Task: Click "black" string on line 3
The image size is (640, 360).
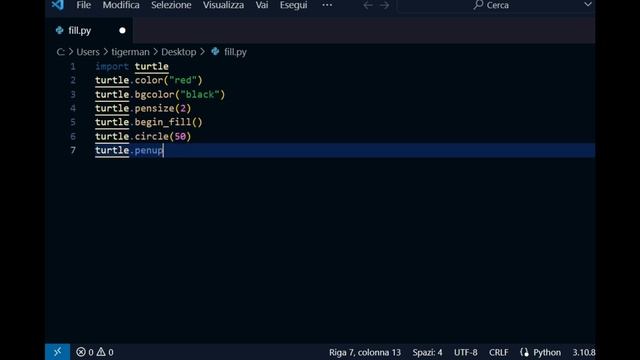Action: [x=199, y=95]
